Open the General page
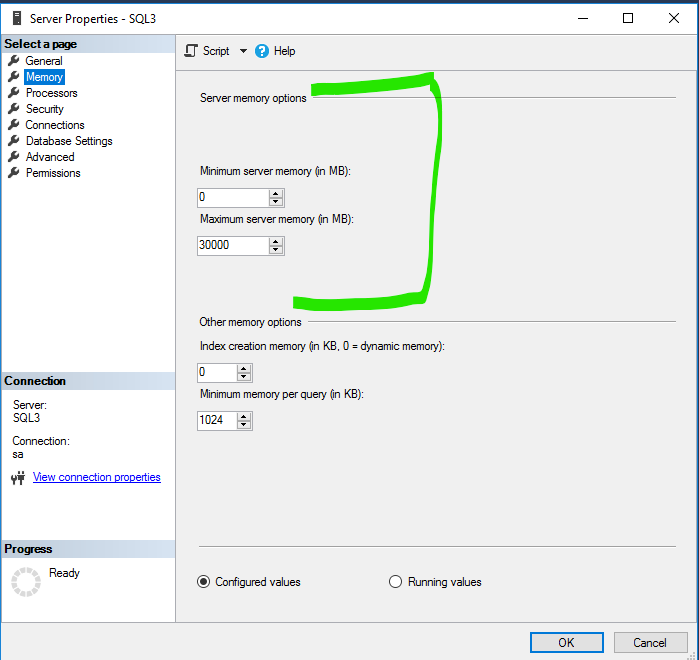Viewport: 699px width, 660px height. pos(44,61)
